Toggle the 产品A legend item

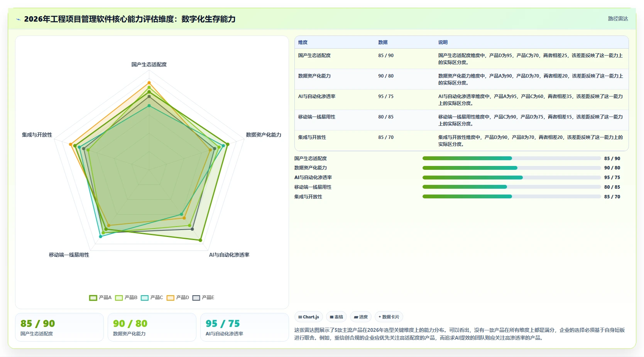[100, 298]
